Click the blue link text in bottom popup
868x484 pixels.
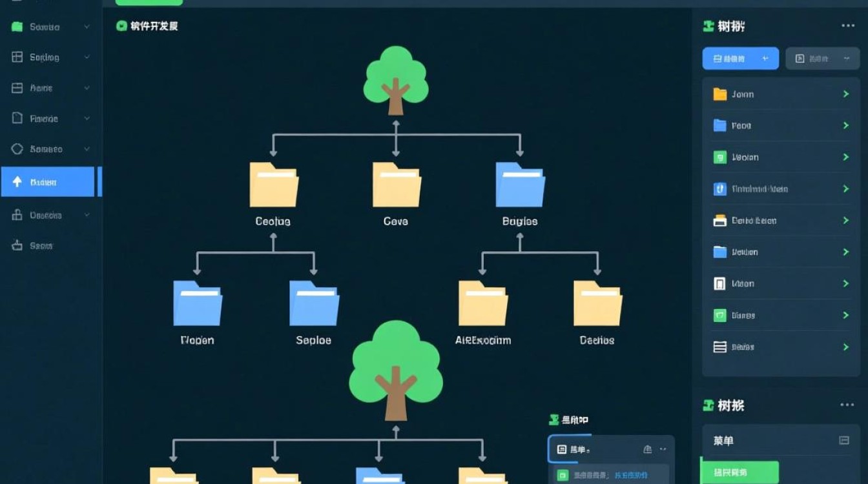pos(631,475)
